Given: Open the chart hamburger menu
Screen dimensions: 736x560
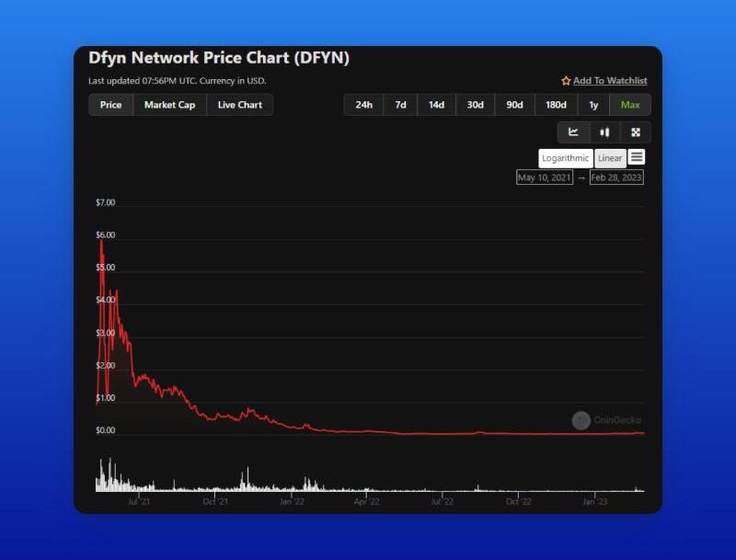Looking at the screenshot, I should point(637,156).
